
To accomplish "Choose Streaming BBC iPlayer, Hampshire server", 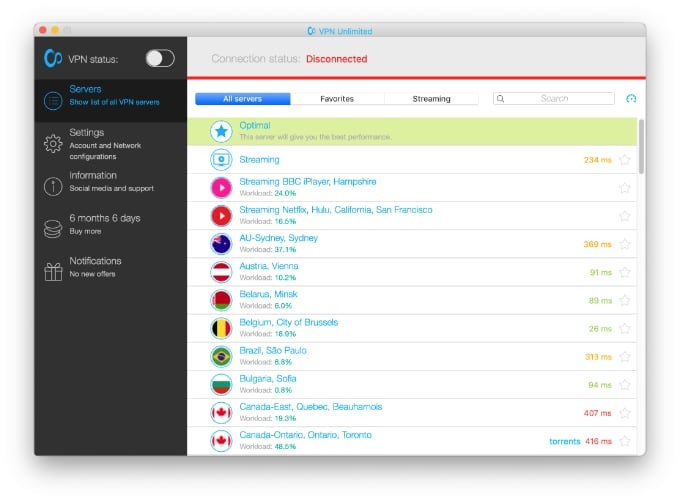I will pos(307,182).
